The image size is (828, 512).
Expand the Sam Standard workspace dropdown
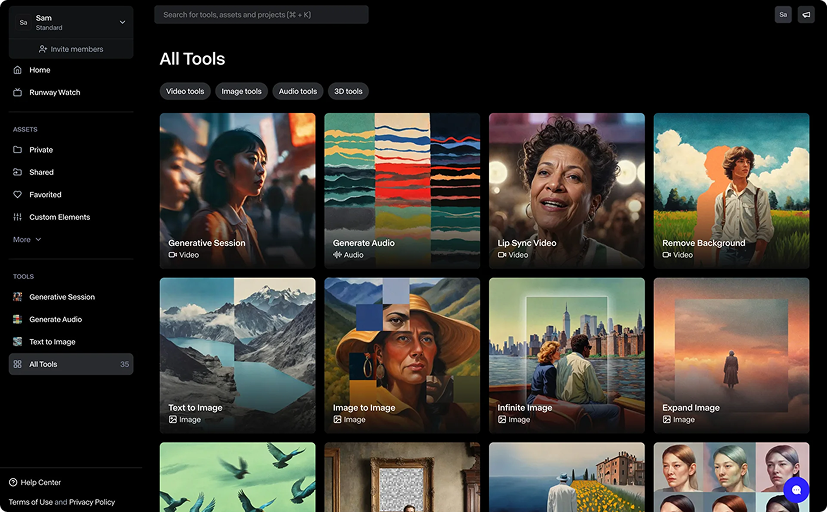tap(122, 22)
